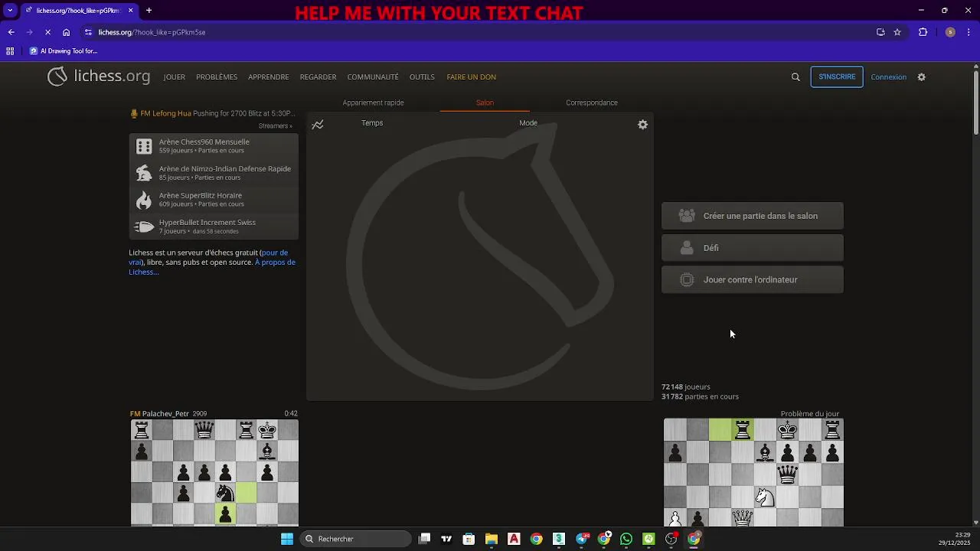Open the site information icon in address bar

88,32
